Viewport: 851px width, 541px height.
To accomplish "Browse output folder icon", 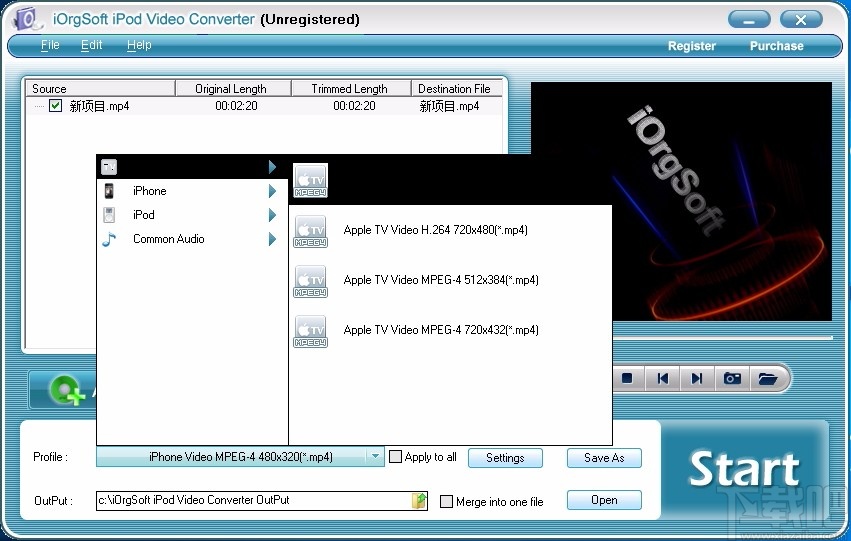I will click(x=420, y=500).
